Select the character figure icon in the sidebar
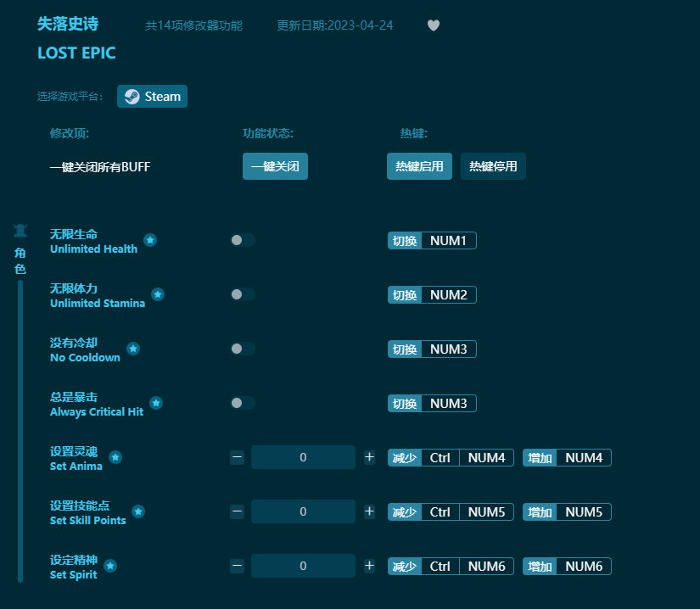 [20, 229]
